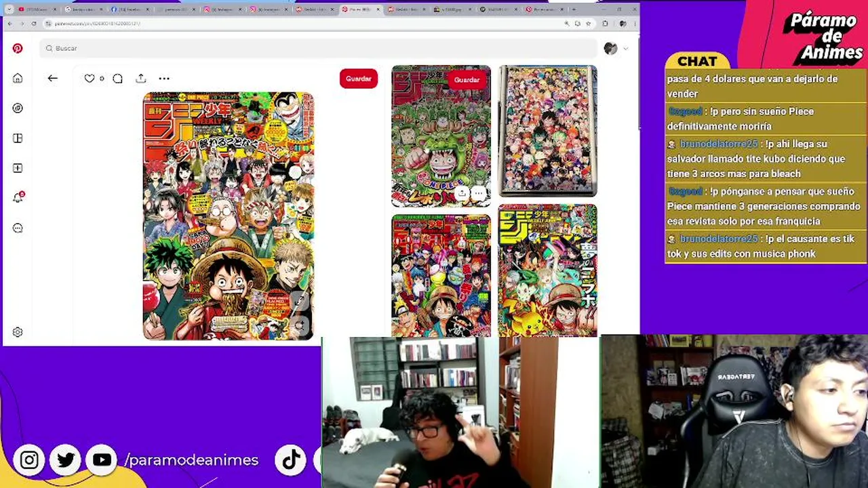Viewport: 868px width, 488px height.
Task: Select the Twitter overlay icon
Action: click(x=66, y=460)
